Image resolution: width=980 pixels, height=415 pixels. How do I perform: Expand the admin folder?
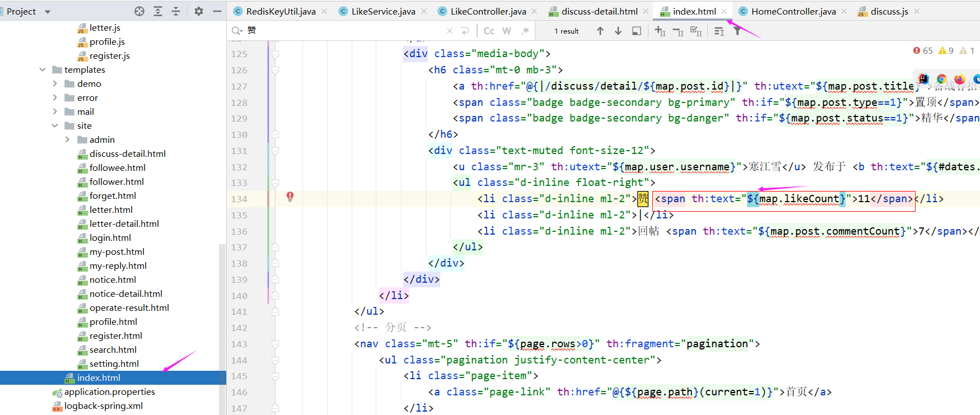67,139
